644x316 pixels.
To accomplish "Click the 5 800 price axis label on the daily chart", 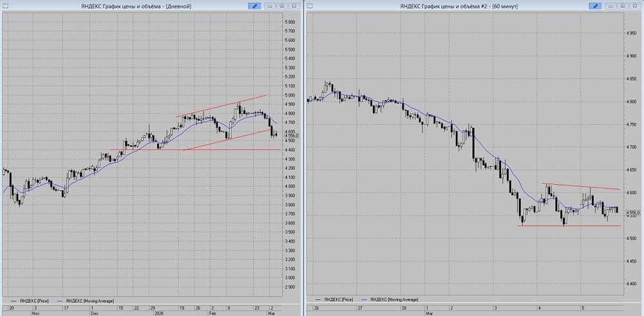I will [x=291, y=22].
